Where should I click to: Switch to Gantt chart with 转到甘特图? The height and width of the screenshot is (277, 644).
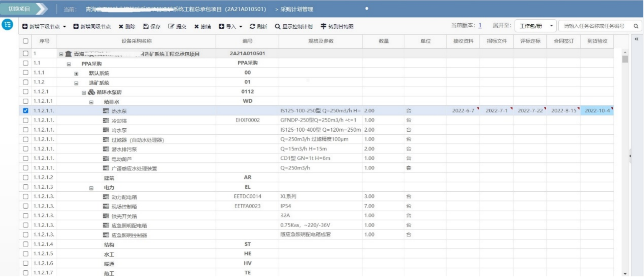337,26
